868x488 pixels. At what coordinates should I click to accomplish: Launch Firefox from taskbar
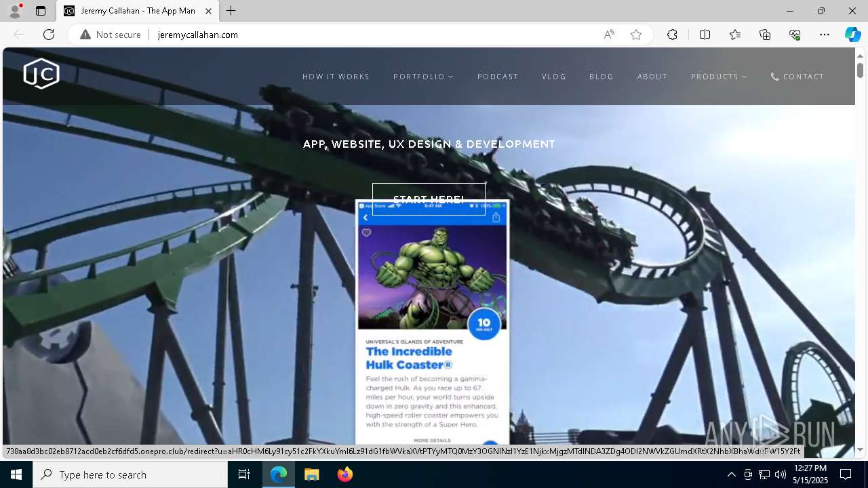(x=344, y=474)
